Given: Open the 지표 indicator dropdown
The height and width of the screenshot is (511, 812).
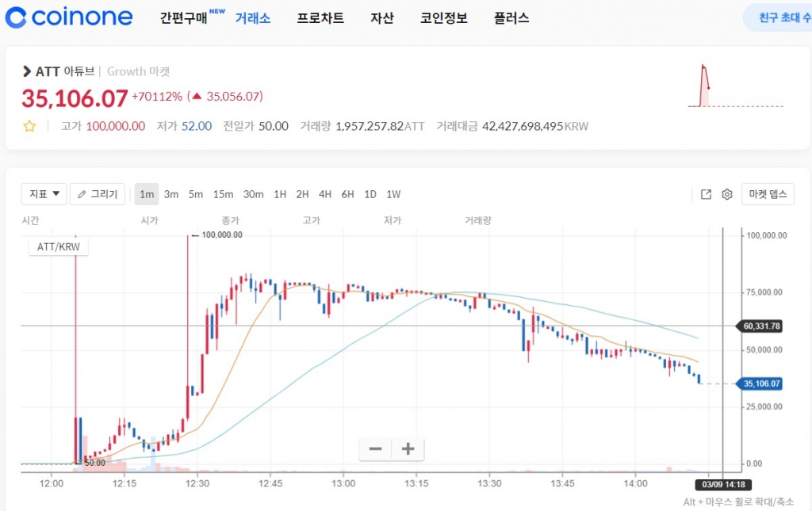Looking at the screenshot, I should point(44,193).
